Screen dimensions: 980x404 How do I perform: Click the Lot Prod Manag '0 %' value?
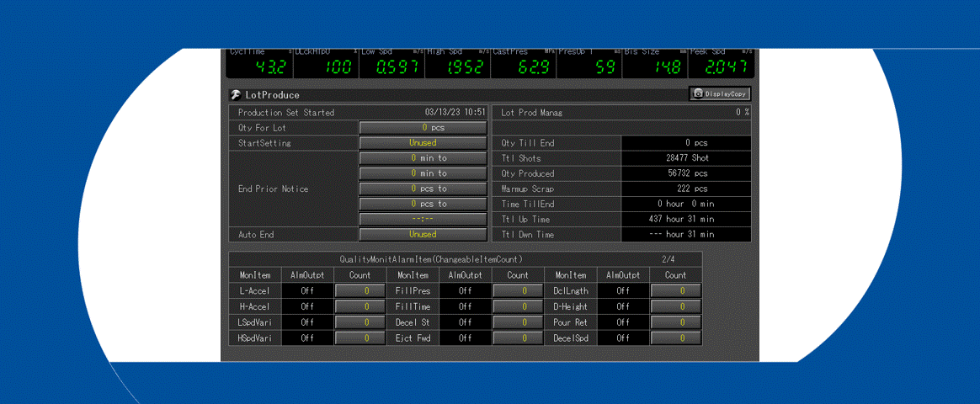[743, 113]
